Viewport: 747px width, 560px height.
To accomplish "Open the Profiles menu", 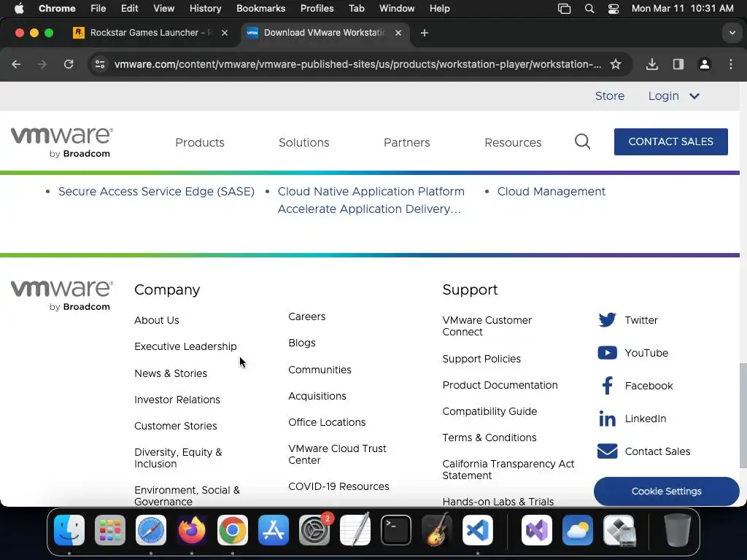I will (317, 9).
